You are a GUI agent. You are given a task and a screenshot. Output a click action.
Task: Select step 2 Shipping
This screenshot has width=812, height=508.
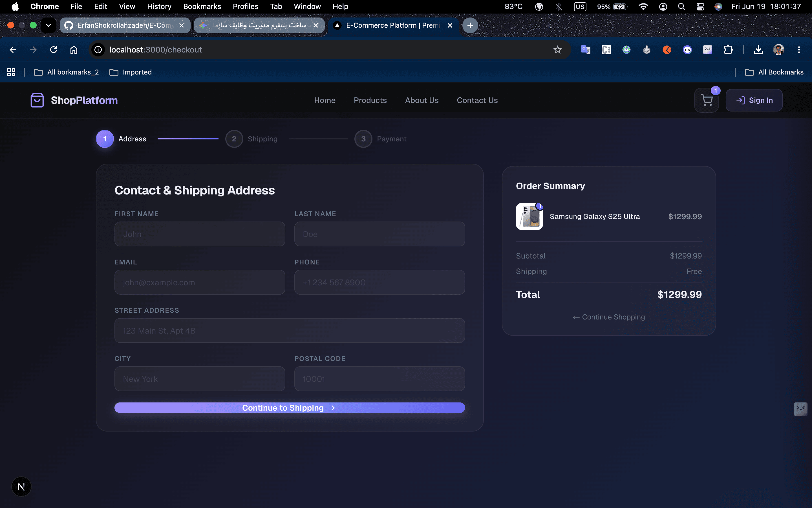[251, 139]
